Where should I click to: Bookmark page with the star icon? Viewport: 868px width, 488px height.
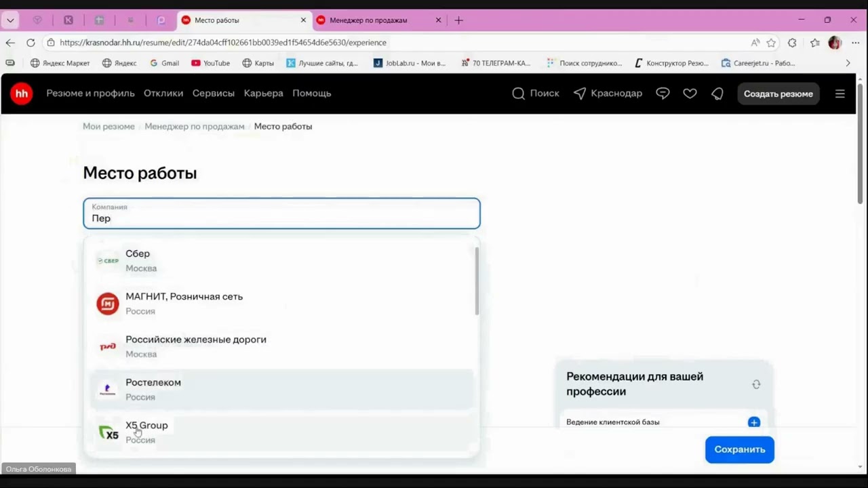(771, 43)
